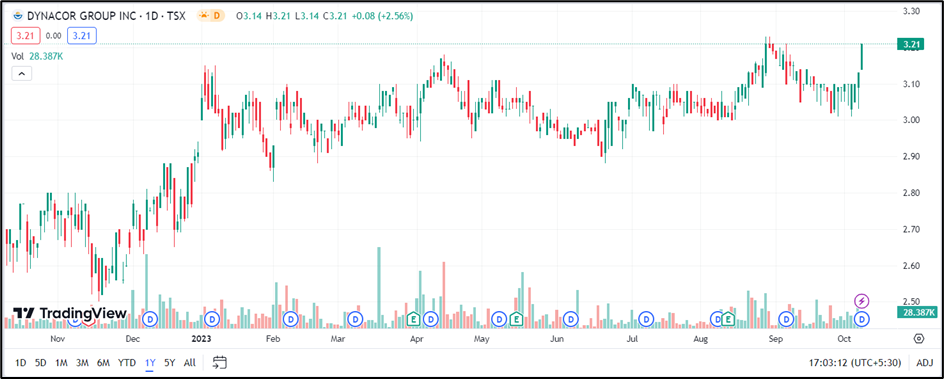Click the Sep label on time axis
944x379 pixels.
(x=775, y=339)
